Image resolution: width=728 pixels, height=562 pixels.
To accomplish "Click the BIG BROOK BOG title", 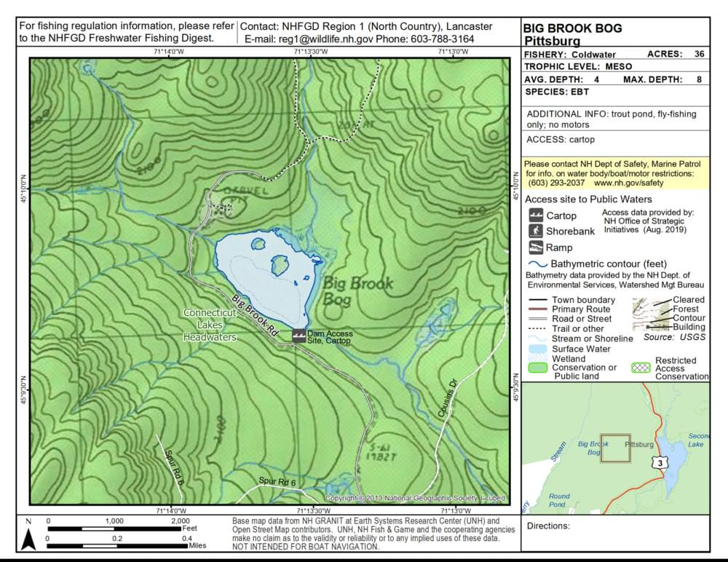I will [572, 28].
